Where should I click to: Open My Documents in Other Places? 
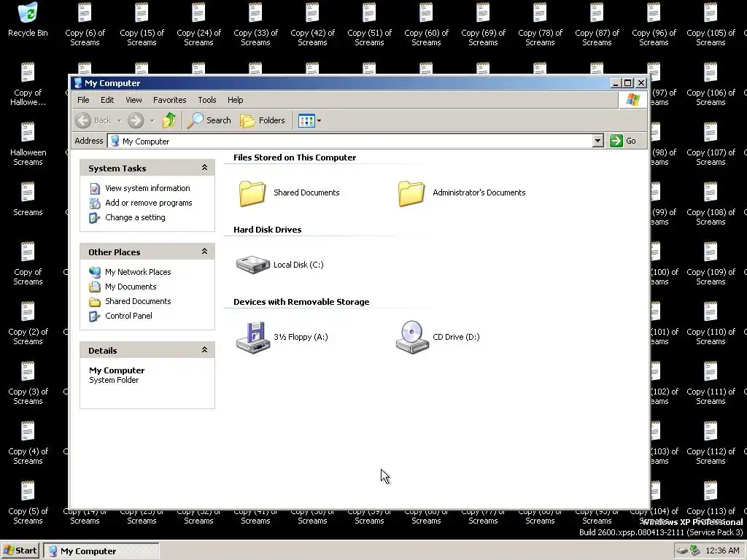[131, 287]
